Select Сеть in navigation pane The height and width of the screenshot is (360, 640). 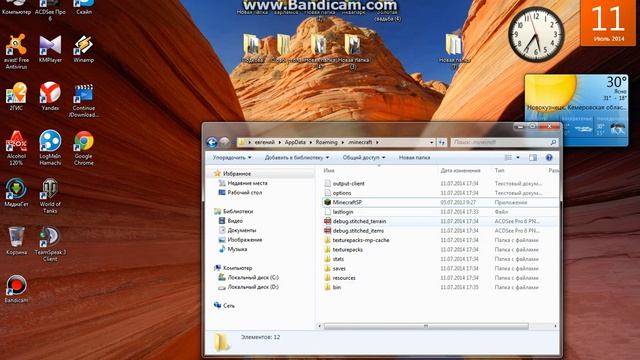(x=229, y=306)
